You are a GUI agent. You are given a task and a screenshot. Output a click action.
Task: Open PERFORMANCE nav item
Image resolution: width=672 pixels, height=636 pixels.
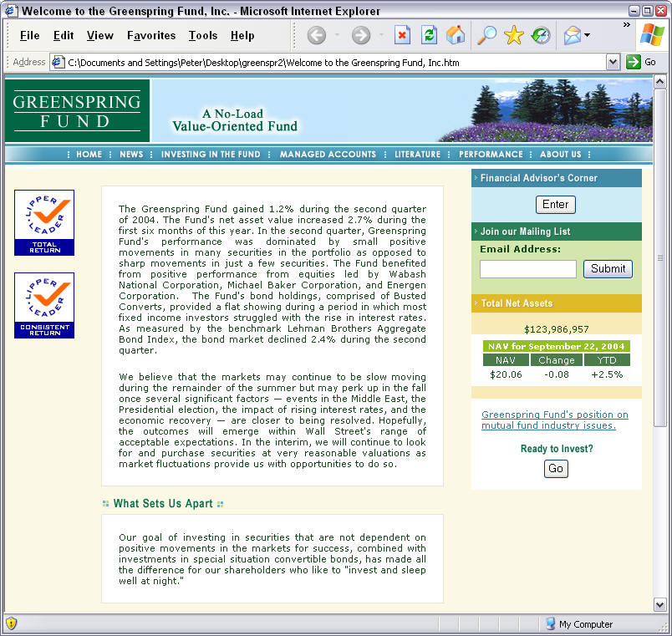click(491, 155)
